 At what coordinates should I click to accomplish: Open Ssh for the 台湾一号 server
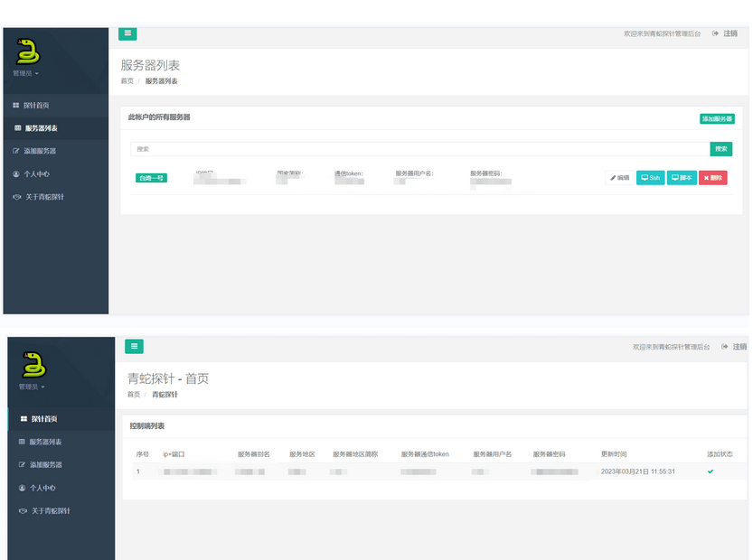coord(650,178)
